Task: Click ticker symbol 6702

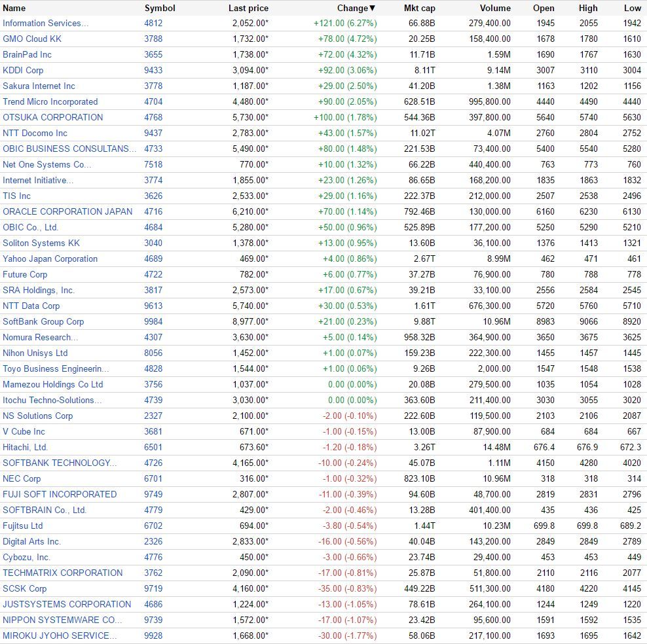Action: point(153,526)
